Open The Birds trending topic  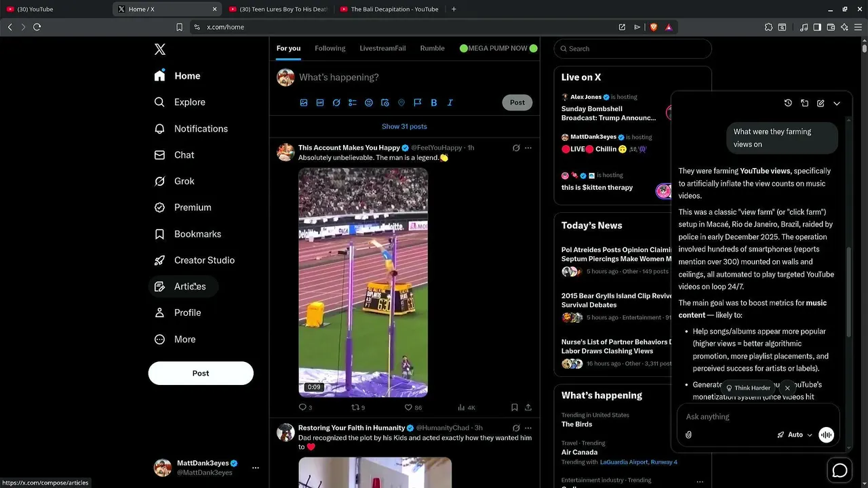(576, 424)
